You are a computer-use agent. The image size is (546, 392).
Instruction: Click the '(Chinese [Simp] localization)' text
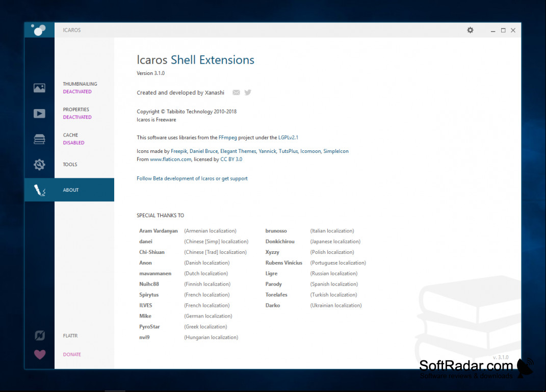click(216, 241)
